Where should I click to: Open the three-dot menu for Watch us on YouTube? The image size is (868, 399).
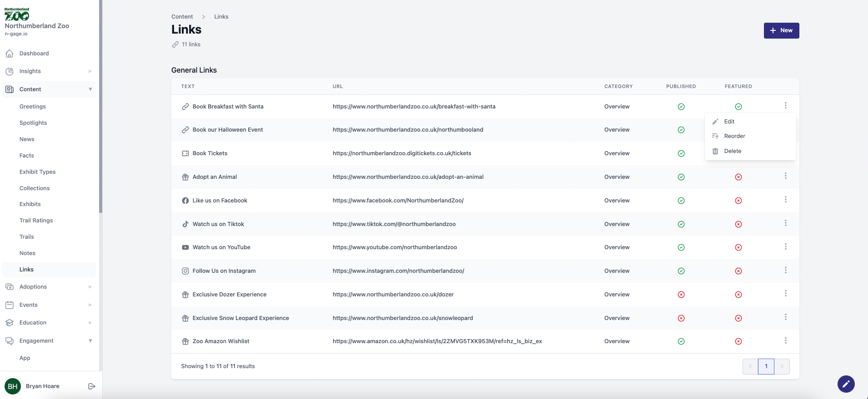[785, 246]
